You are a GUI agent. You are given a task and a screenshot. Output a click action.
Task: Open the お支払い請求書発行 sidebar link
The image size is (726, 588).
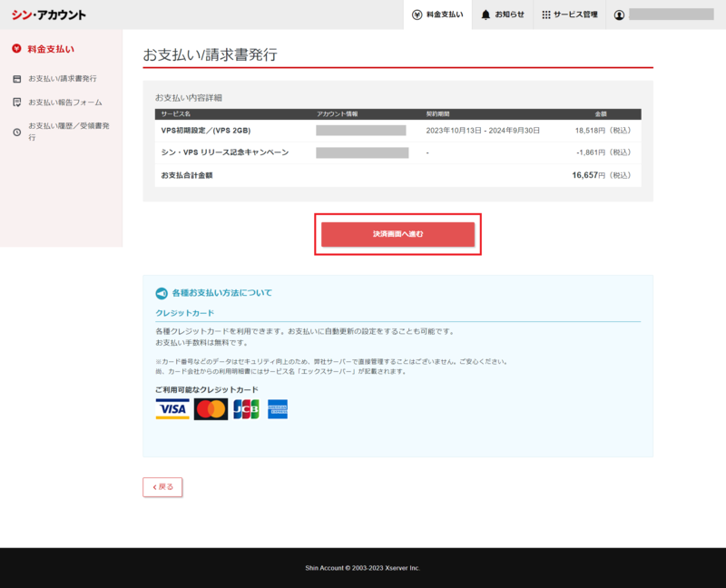pos(64,77)
